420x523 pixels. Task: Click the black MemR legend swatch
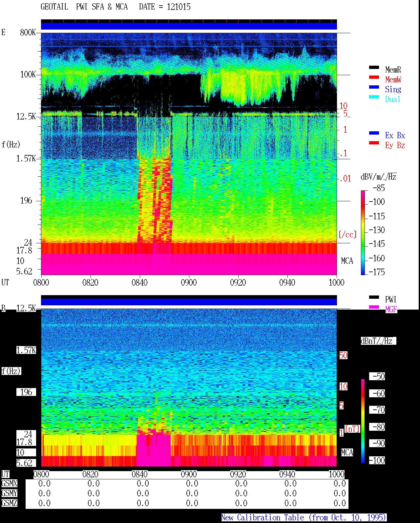pos(374,68)
